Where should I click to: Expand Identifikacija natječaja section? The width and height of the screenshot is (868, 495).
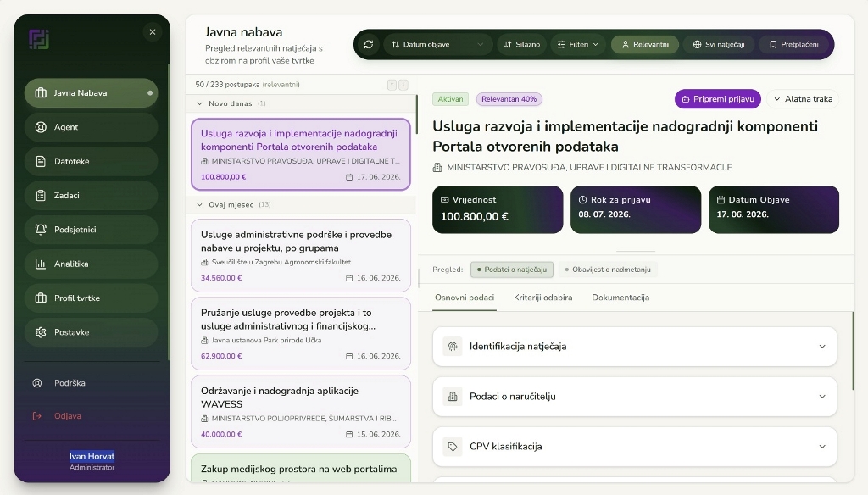(x=634, y=347)
